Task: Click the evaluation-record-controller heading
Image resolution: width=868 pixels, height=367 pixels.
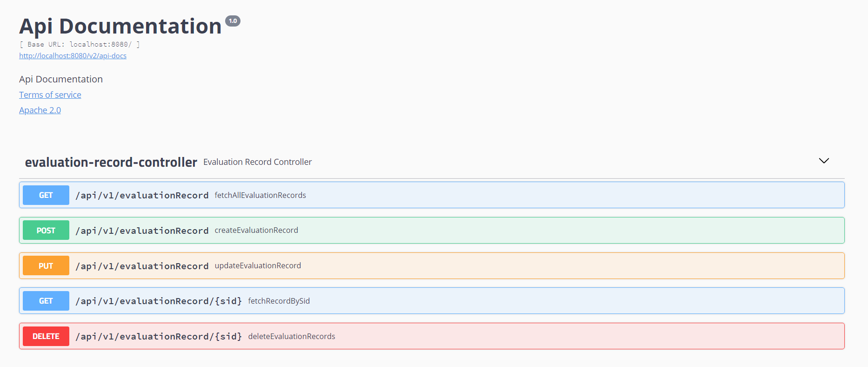Action: (x=111, y=162)
